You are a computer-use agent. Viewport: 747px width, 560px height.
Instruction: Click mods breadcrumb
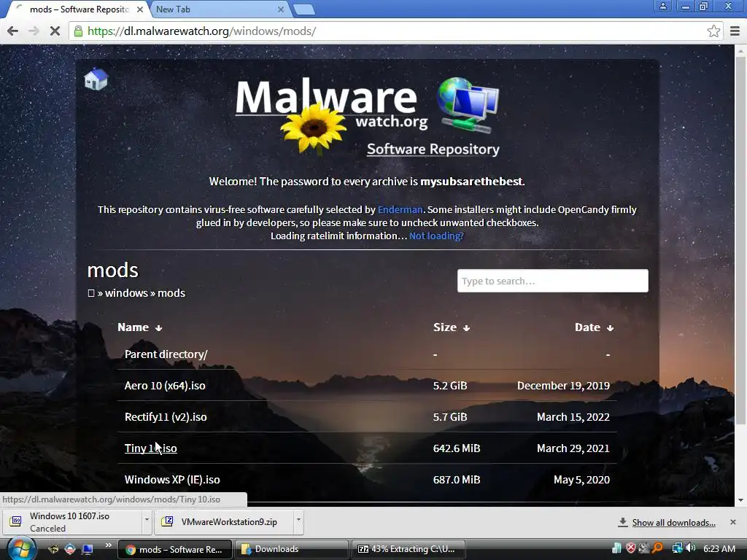tap(171, 293)
